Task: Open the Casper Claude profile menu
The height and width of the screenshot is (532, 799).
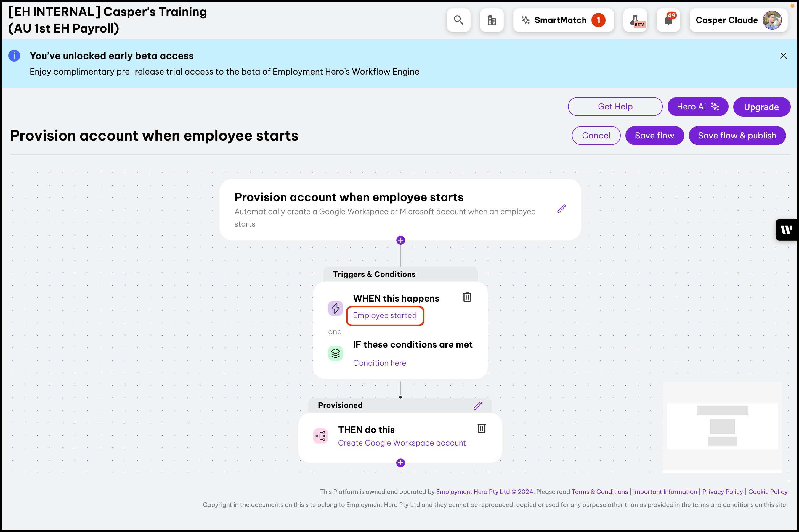Action: pos(738,20)
